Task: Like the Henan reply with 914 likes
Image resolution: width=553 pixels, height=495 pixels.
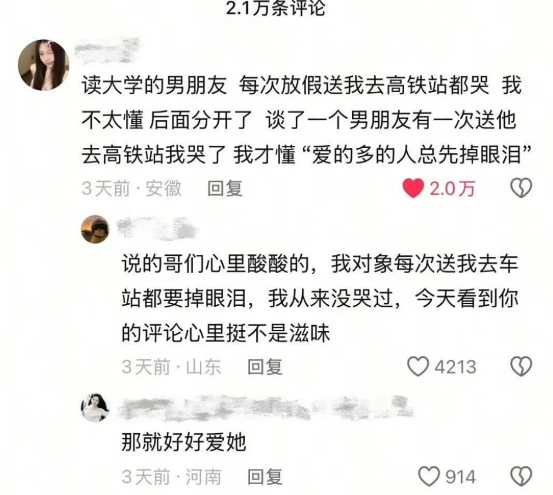Action: coord(429,476)
